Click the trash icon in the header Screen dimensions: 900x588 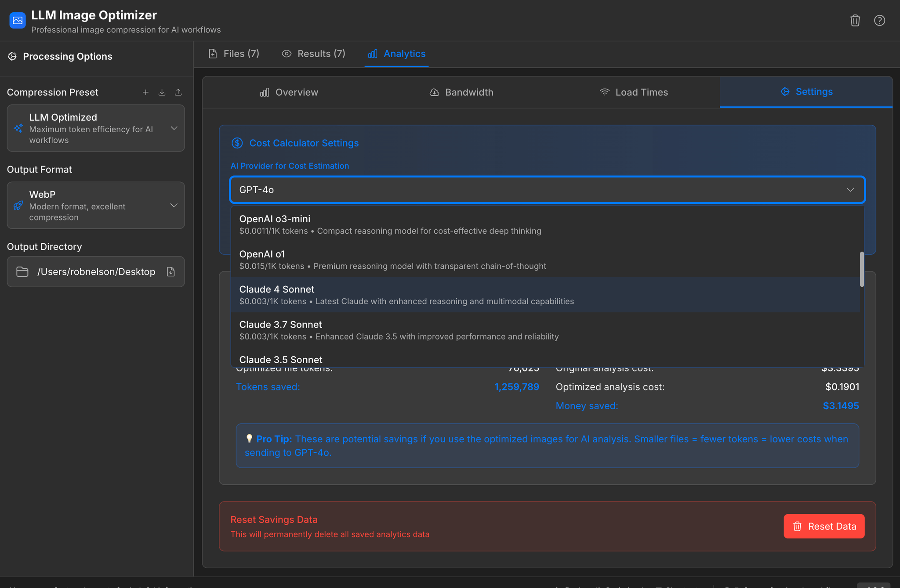tap(855, 21)
